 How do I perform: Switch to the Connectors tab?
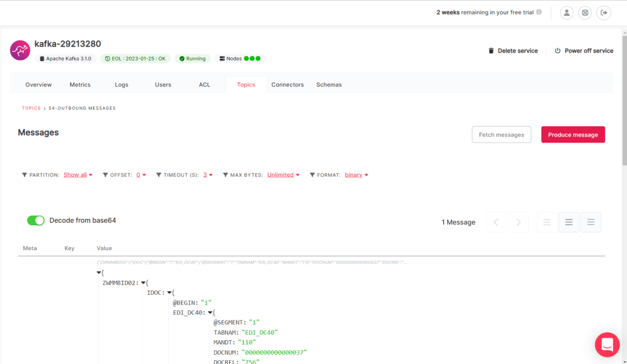coord(287,84)
